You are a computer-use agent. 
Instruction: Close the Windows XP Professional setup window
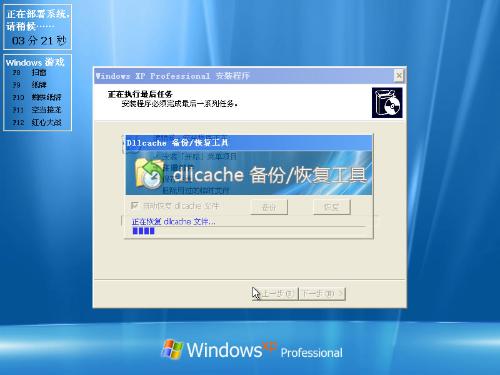[x=399, y=76]
